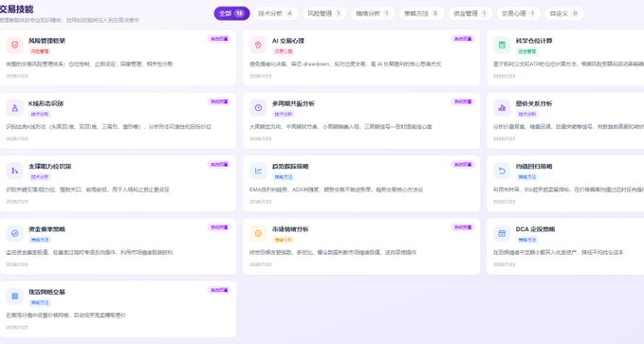
Task: Click the 技术分析 tag under 多周期共振分析
Action: [284, 114]
